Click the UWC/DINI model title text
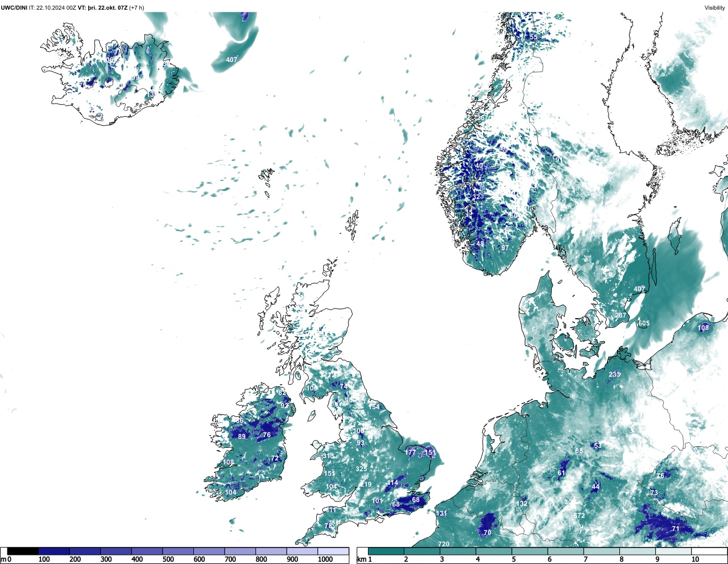This screenshot has width=728, height=564. tap(14, 7)
